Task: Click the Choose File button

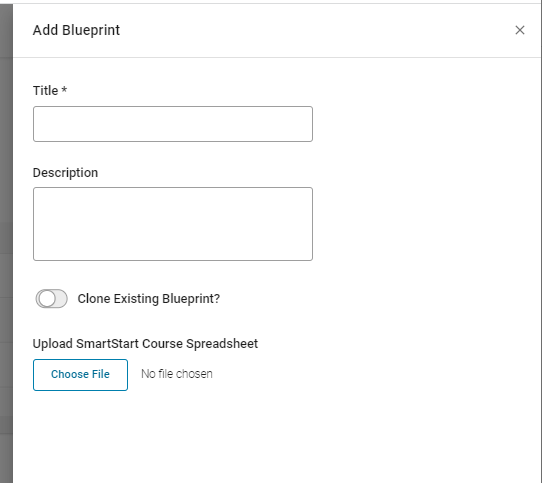Action: coord(81,375)
